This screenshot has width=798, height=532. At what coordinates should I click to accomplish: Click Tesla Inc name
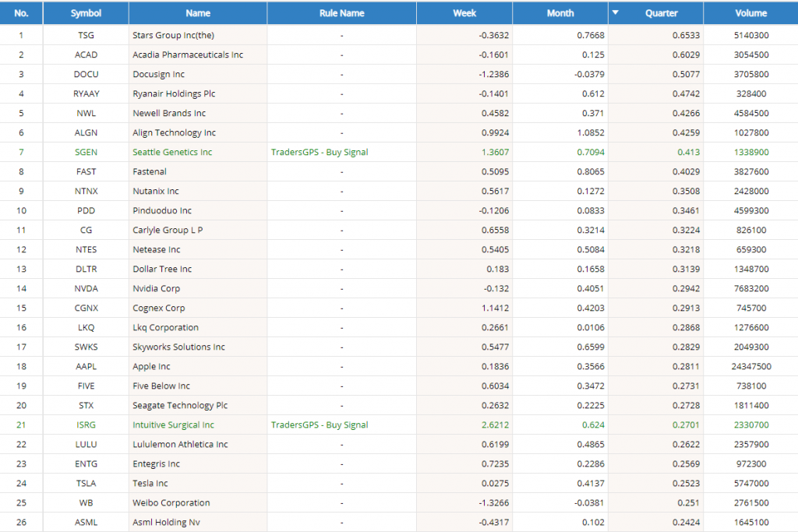pos(150,484)
